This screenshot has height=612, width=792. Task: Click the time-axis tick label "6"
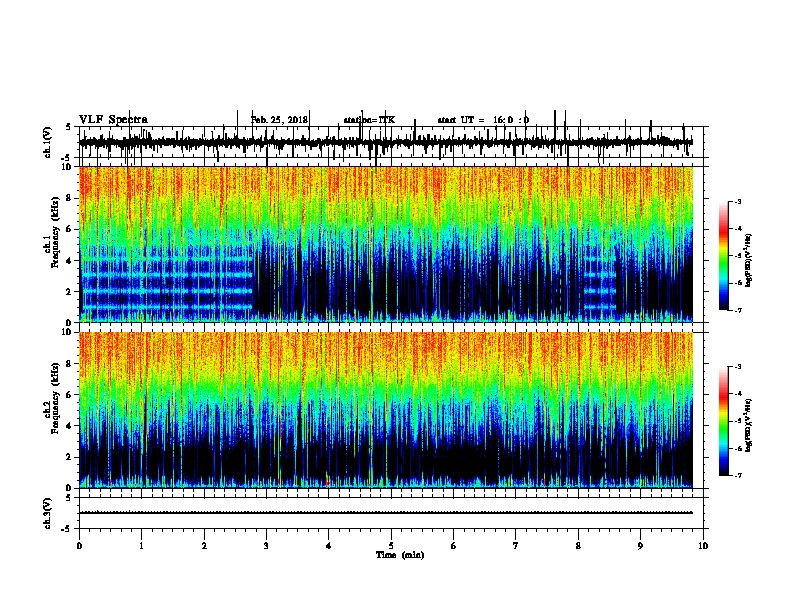click(453, 546)
